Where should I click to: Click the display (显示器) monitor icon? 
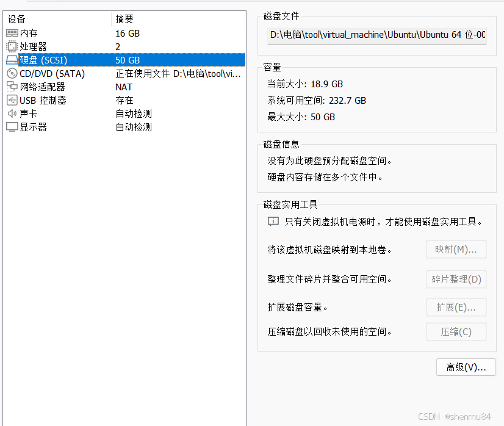coord(12,128)
